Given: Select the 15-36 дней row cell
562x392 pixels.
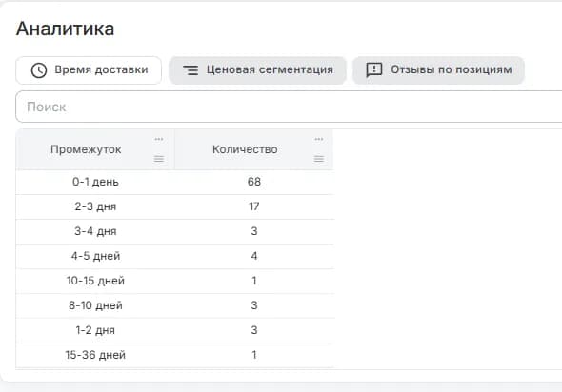Looking at the screenshot, I should (x=95, y=355).
